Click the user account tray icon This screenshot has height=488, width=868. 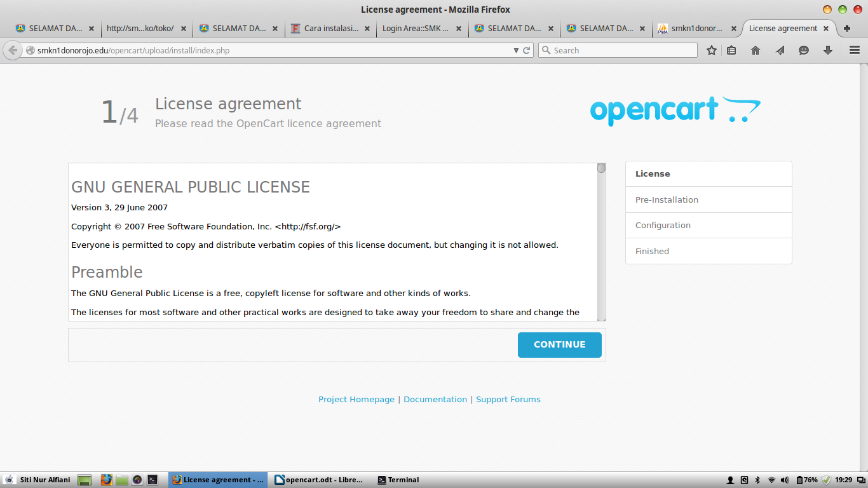tap(730, 480)
